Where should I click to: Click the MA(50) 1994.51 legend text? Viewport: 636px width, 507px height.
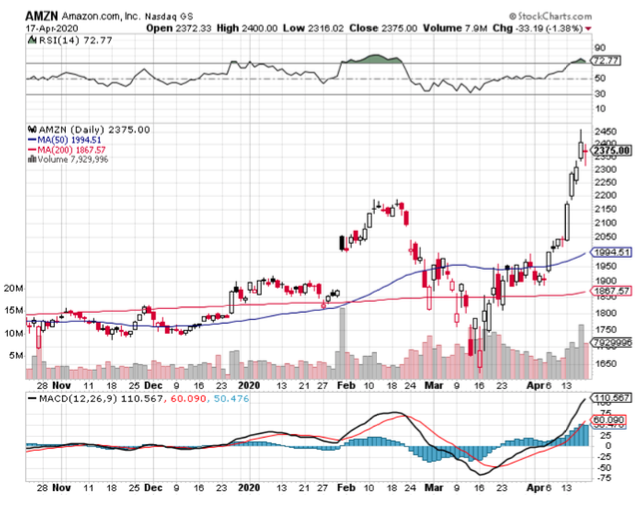[69, 140]
